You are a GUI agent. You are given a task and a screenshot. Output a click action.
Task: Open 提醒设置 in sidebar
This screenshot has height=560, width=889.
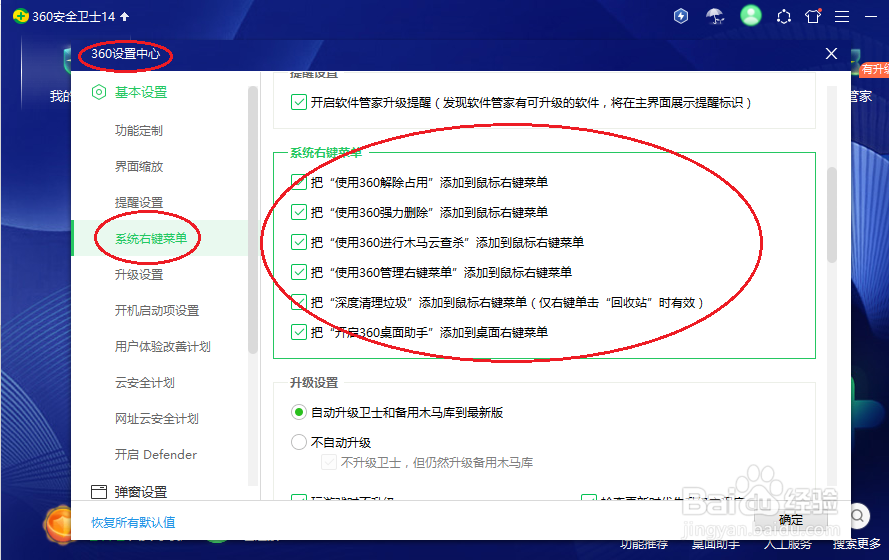coord(139,202)
